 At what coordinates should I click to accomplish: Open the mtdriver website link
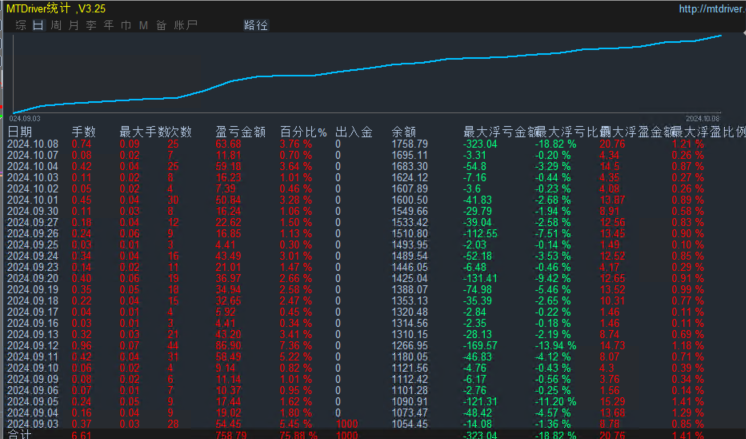pos(712,9)
